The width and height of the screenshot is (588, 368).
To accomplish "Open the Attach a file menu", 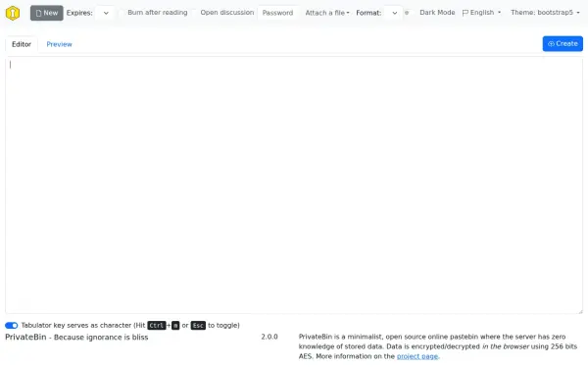I will 327,13.
